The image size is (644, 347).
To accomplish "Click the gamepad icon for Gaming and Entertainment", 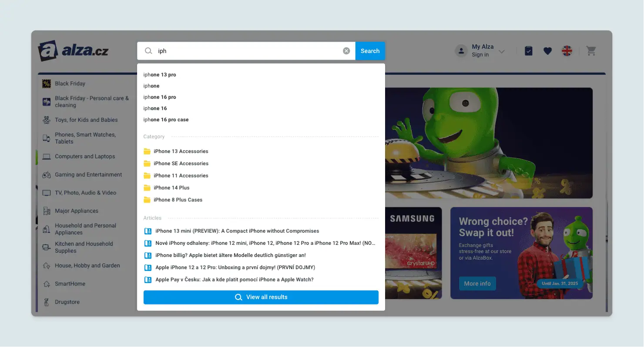I will pyautogui.click(x=47, y=175).
